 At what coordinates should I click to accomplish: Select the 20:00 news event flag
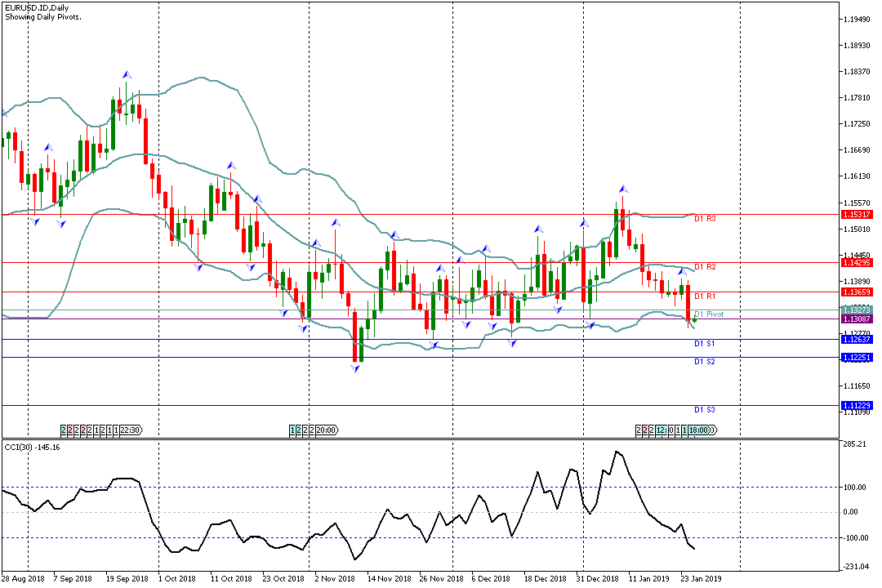[x=327, y=430]
